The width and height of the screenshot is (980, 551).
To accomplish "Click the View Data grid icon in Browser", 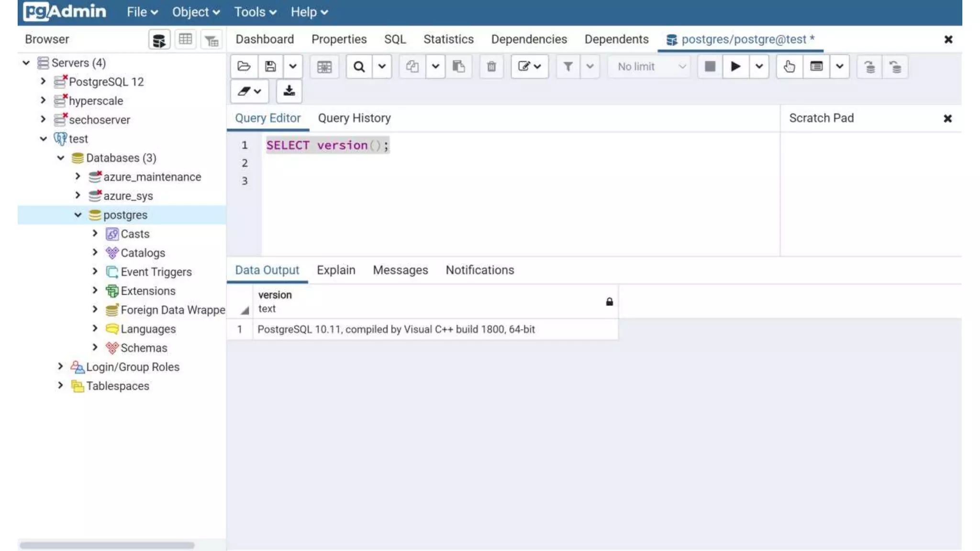I will 185,40.
